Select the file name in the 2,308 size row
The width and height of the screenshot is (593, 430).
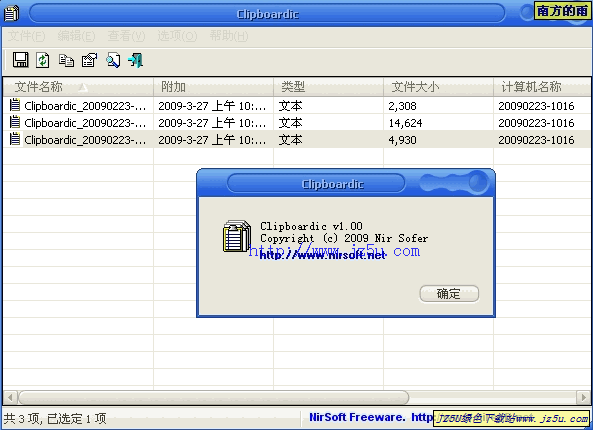point(85,106)
